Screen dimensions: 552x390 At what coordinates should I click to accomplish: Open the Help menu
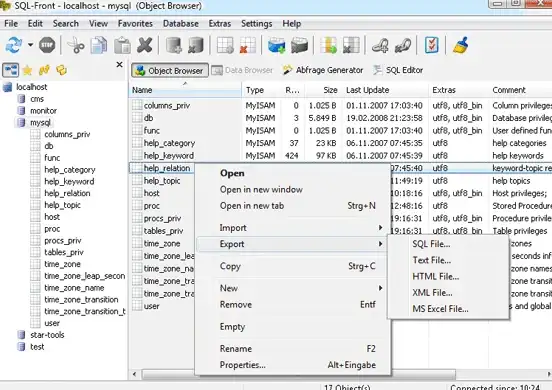pos(291,24)
